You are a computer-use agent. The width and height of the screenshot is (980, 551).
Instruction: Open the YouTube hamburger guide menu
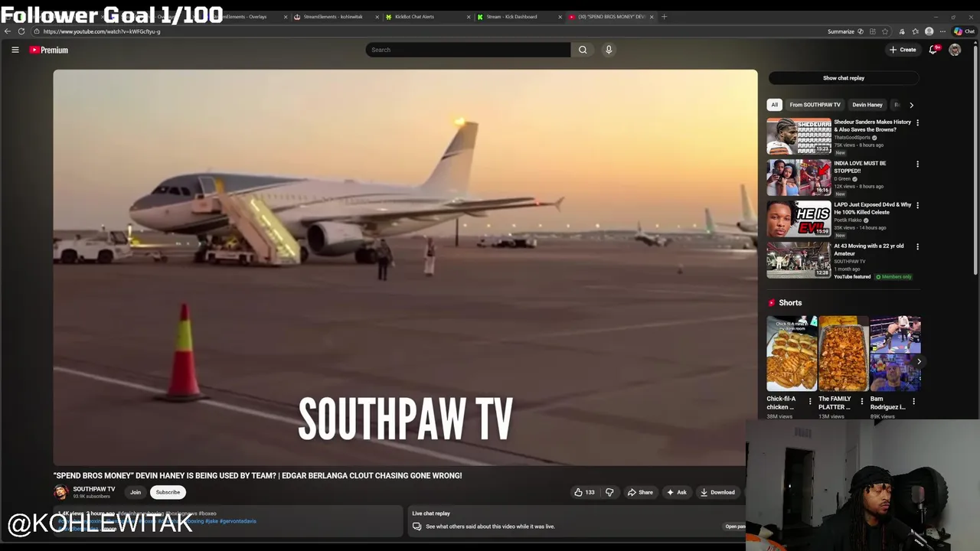pos(15,50)
